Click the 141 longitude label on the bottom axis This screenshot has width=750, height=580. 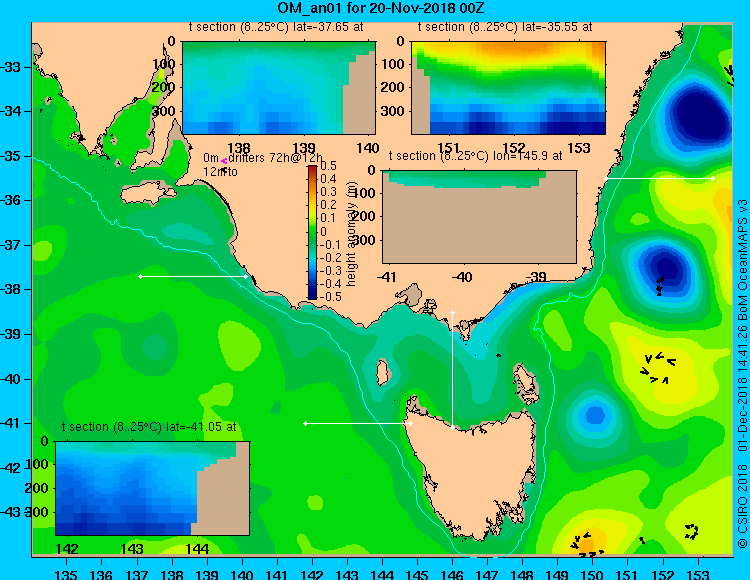(277, 575)
